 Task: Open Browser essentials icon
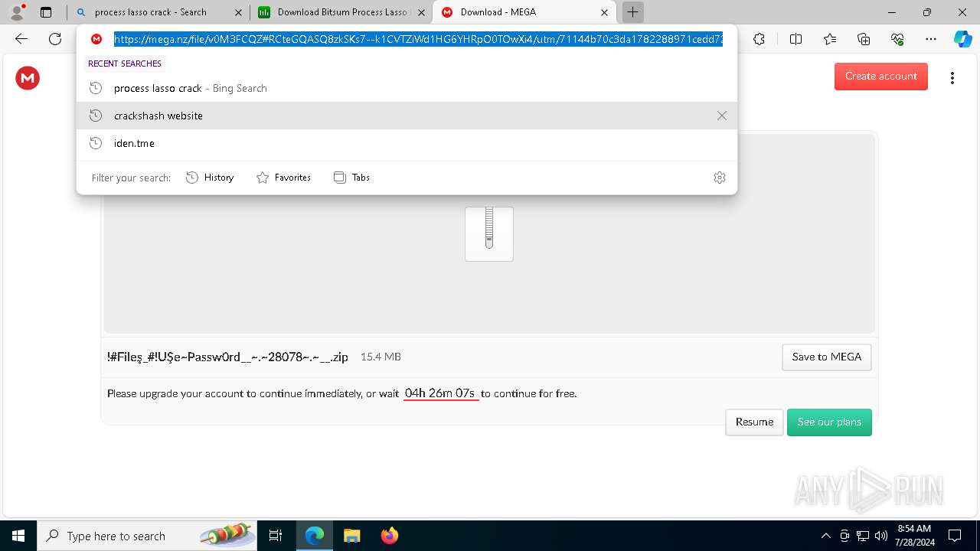897,39
